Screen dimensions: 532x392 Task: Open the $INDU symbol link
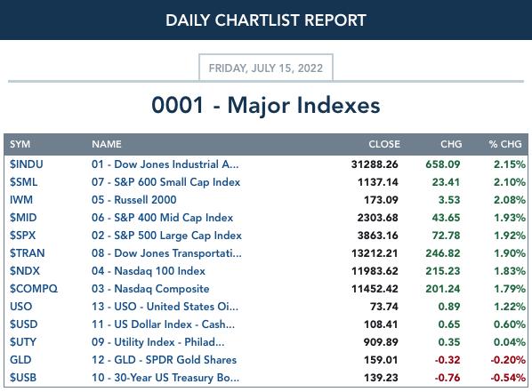point(26,164)
